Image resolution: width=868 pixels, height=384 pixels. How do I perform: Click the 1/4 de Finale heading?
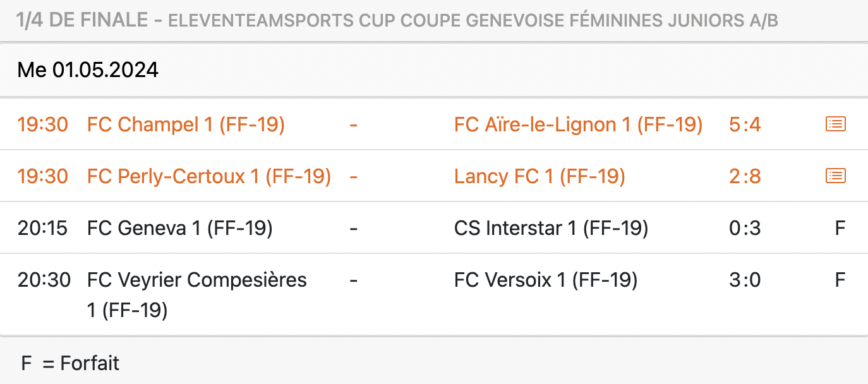[x=84, y=21]
